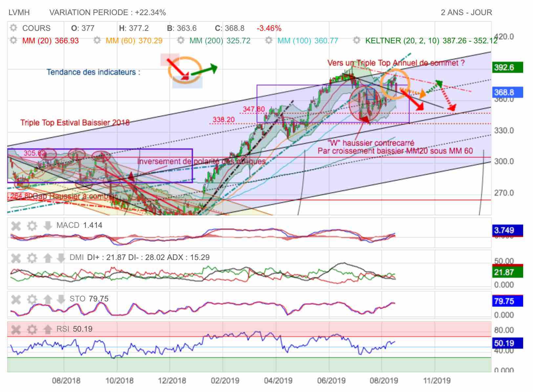Image resolution: width=533 pixels, height=392 pixels.
Task: Click the H: 377.2 high value
Action: pos(134,28)
